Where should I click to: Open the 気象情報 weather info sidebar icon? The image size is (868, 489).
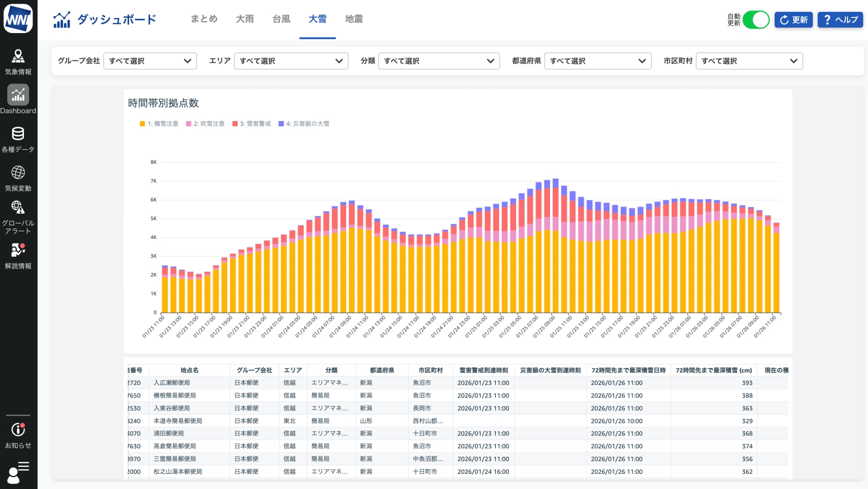pos(18,61)
